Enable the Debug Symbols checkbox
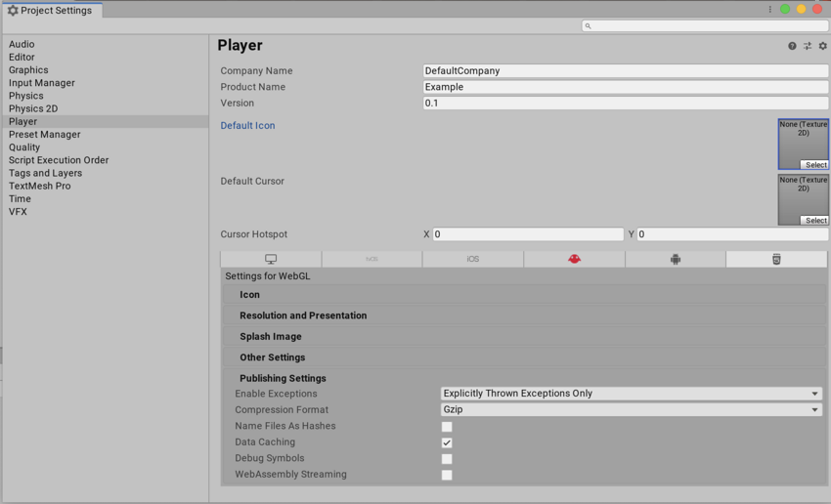This screenshot has height=504, width=831. click(447, 459)
